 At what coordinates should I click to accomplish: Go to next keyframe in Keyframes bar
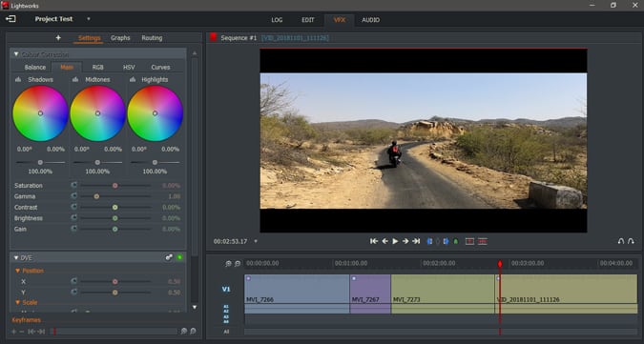click(x=41, y=332)
